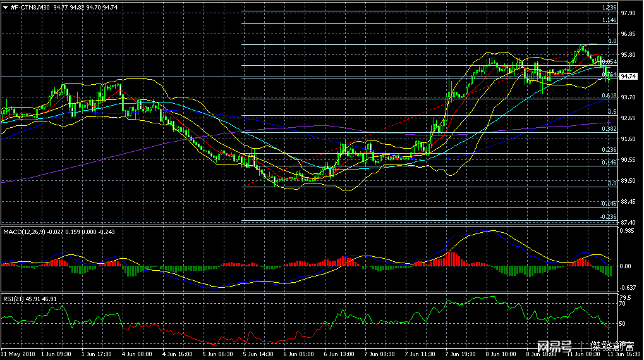Screen dimensions: 644x360
Task: Click 88.45 on the price axis
Action: (x=628, y=202)
